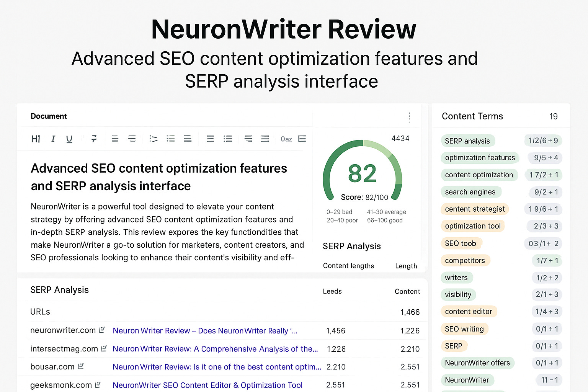
Task: Open the three-dot document options menu
Action: coord(409,117)
